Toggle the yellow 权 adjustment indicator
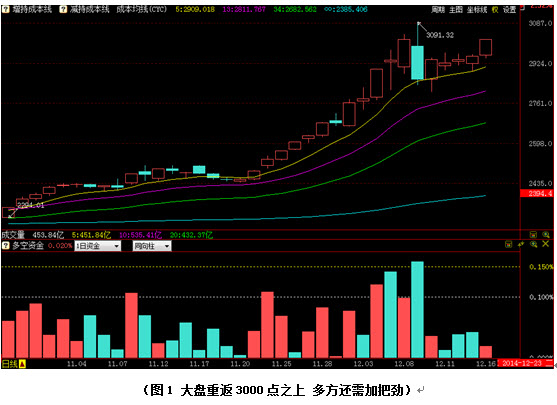Image resolution: width=557 pixels, height=405 pixels. 495,10
